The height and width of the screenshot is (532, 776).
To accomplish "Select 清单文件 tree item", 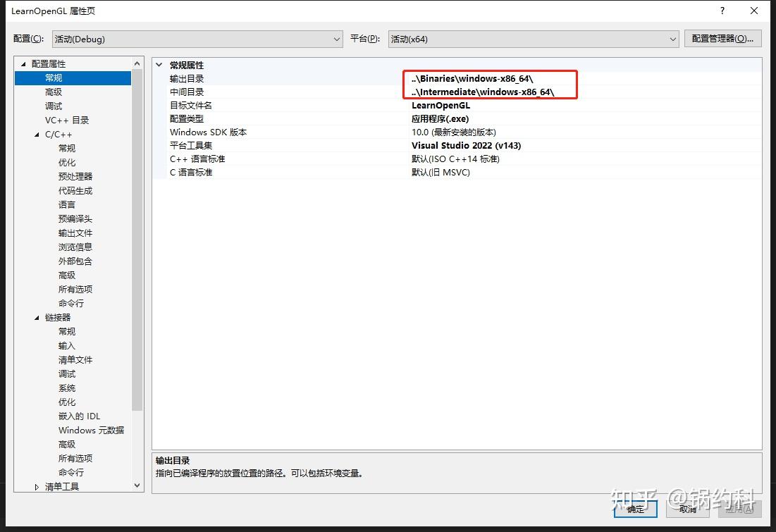I will pos(75,360).
